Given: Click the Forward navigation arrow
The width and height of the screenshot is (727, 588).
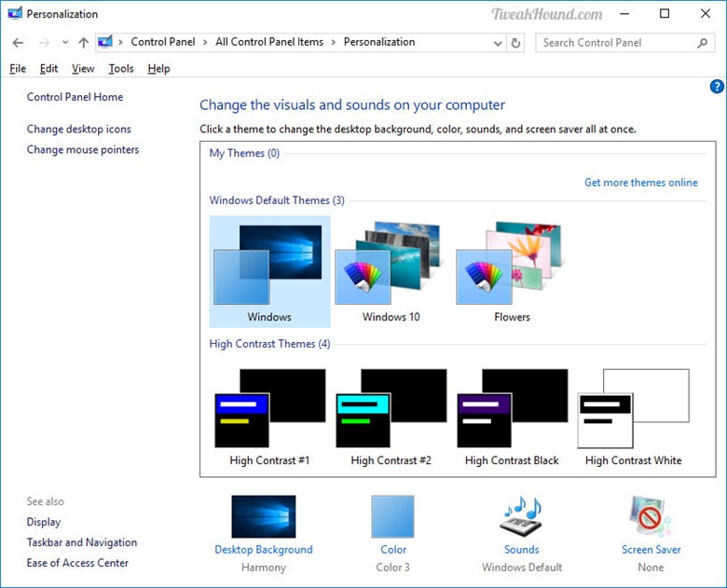Looking at the screenshot, I should pyautogui.click(x=44, y=43).
